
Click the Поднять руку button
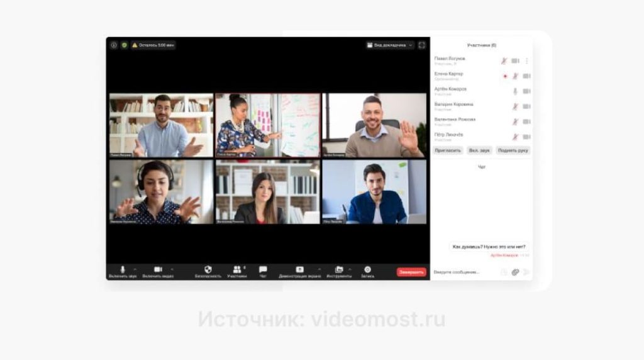[513, 150]
